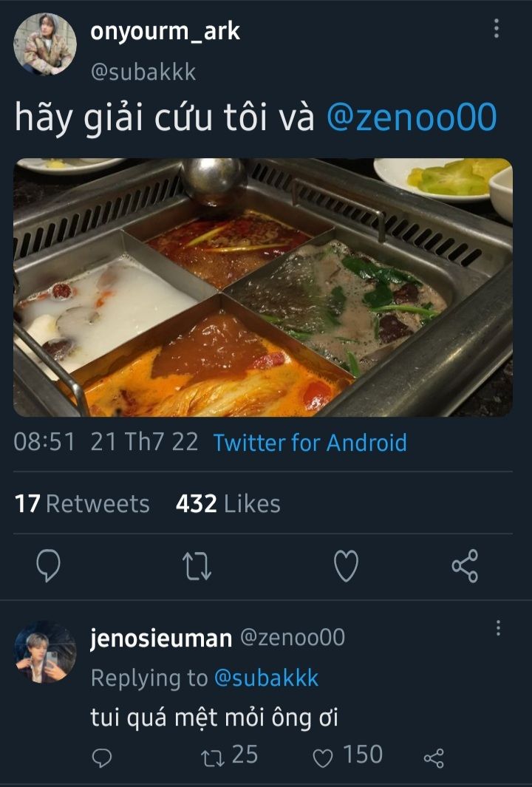The height and width of the screenshot is (787, 532).
Task: Like the reply with 150 likes
Action: click(x=324, y=757)
